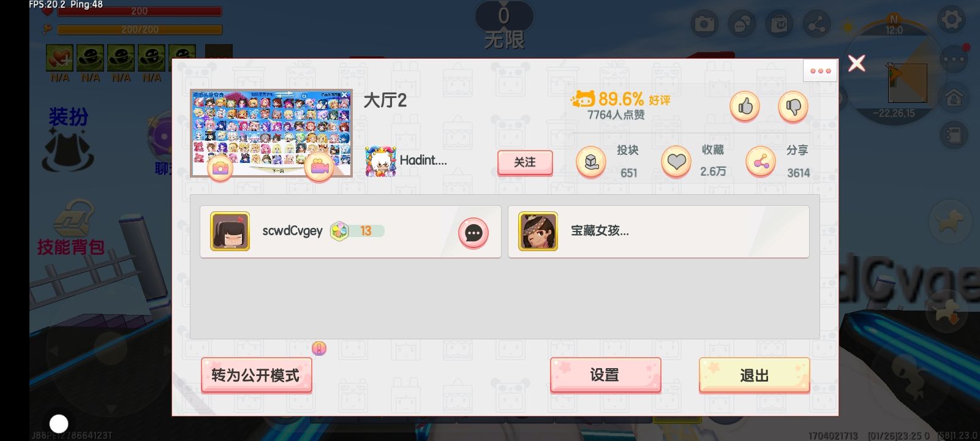The image size is (980, 441).
Task: Close the room info dialog
Action: pyautogui.click(x=857, y=62)
